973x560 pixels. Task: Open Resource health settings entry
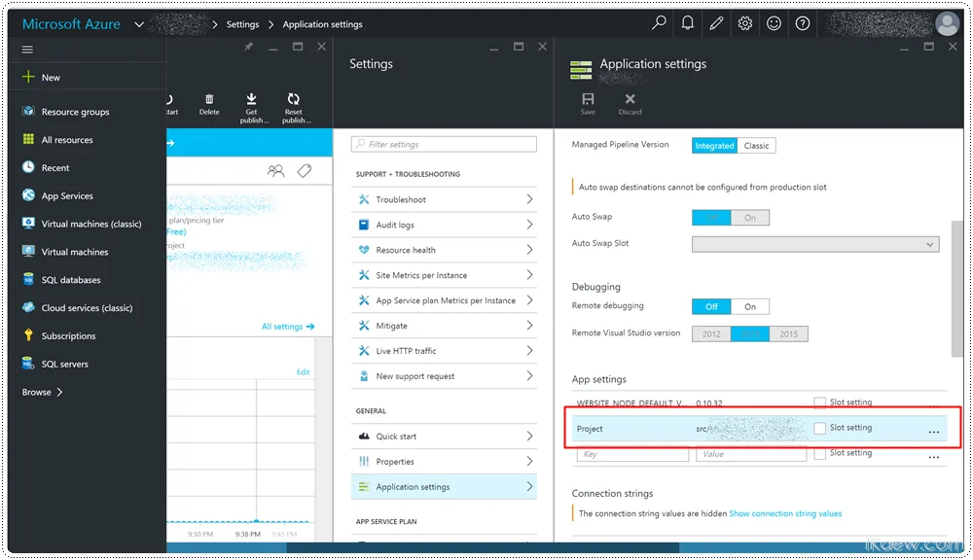pos(444,250)
